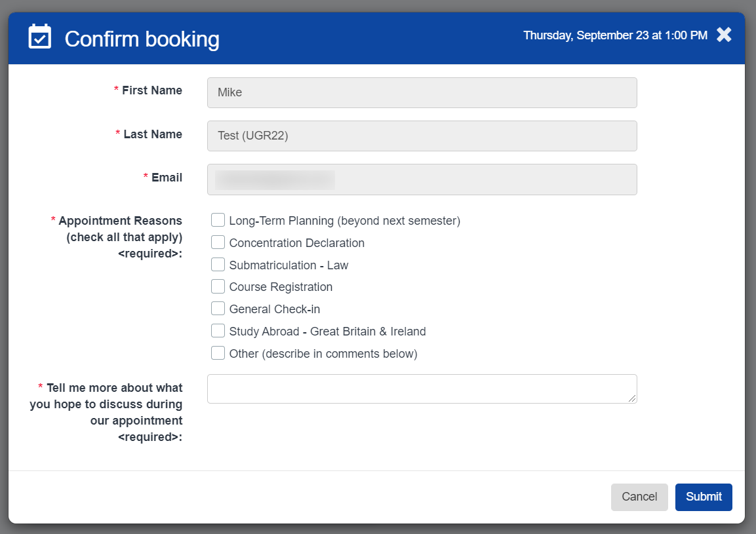Screen dimensions: 756x534
Task: Click the blurred Email input field
Action: [422, 180]
